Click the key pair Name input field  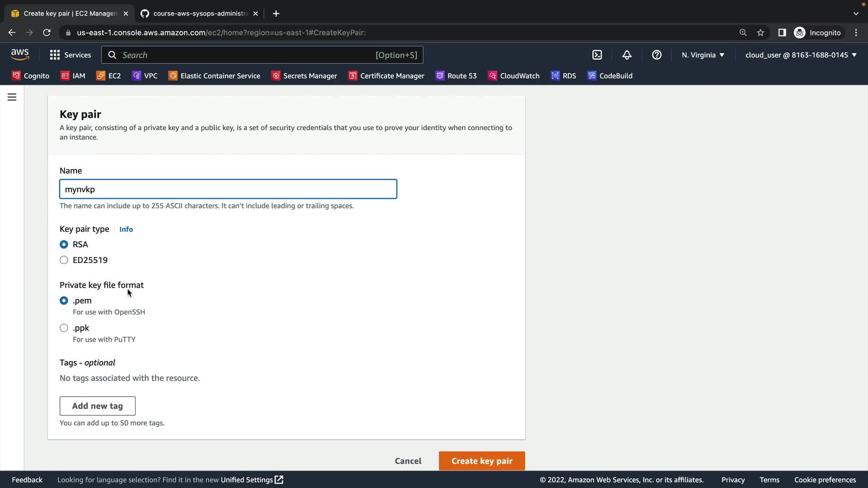click(x=228, y=189)
